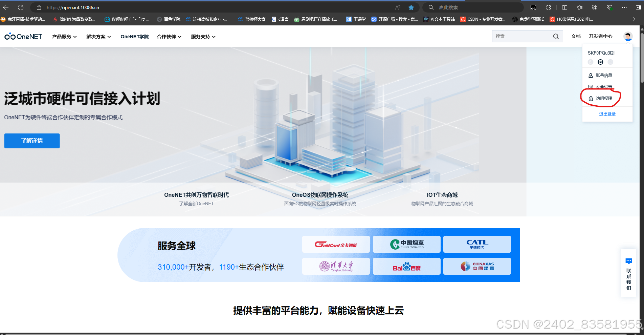
Task: Open the browser extensions puzzle icon
Action: (548, 7)
